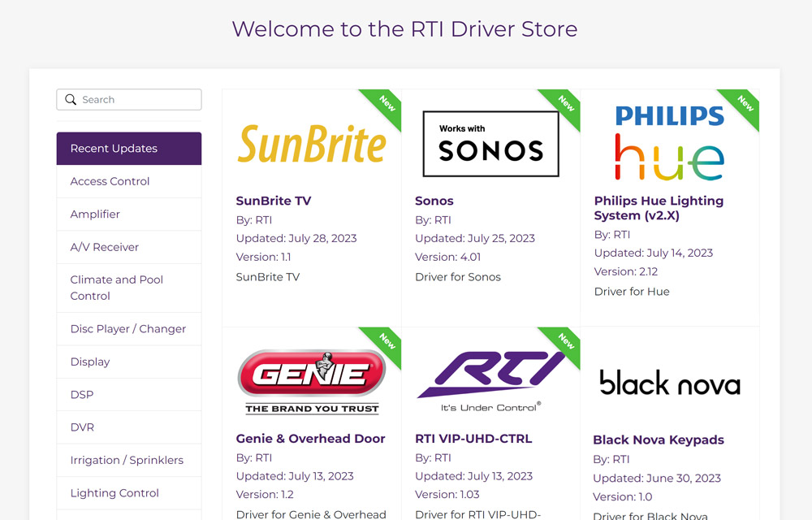
Task: Click the Genie brand logo
Action: click(312, 382)
